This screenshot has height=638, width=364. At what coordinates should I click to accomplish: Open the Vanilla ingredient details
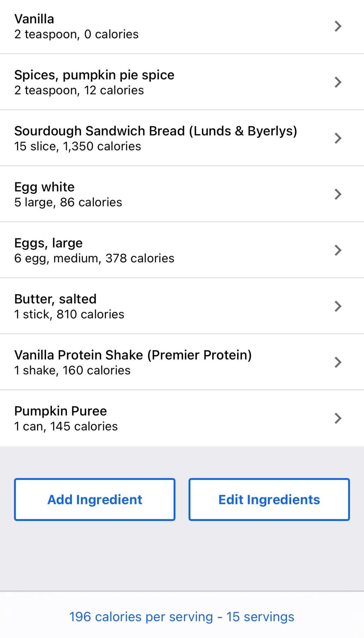pos(34,19)
